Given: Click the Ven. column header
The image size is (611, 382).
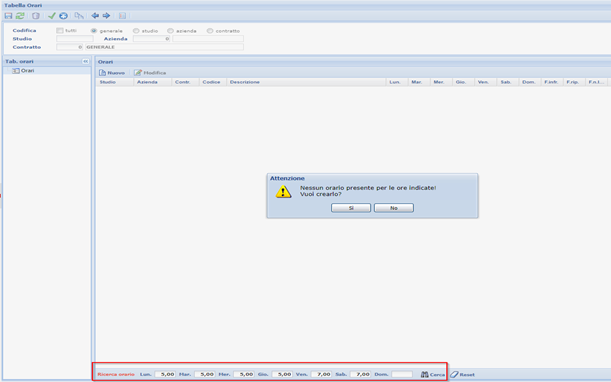Looking at the screenshot, I should [x=486, y=82].
